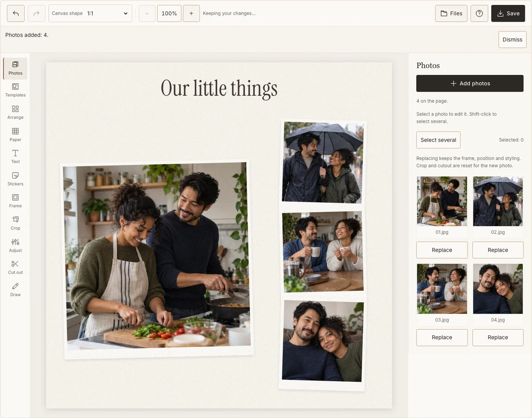The width and height of the screenshot is (532, 418).
Task: Save the collage
Action: coord(508,13)
